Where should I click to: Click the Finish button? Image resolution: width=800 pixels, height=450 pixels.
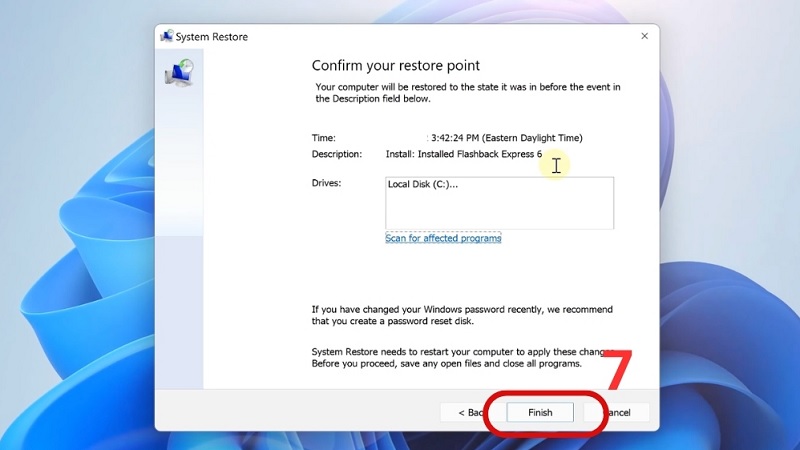click(x=540, y=412)
